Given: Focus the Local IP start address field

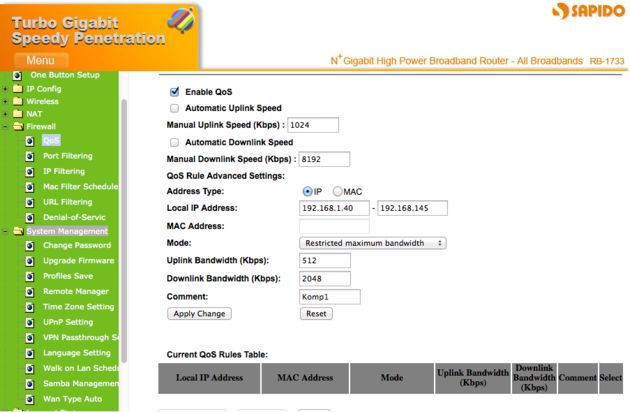Looking at the screenshot, I should 334,208.
